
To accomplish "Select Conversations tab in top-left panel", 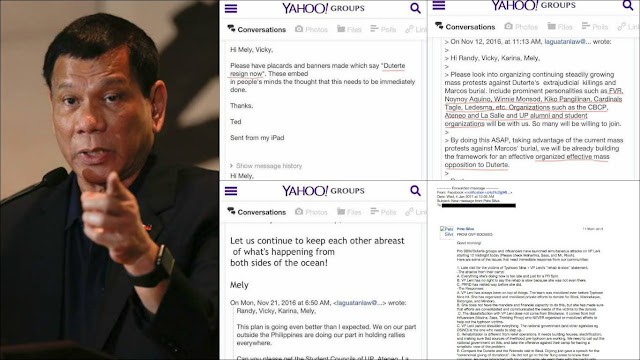I will [x=257, y=29].
